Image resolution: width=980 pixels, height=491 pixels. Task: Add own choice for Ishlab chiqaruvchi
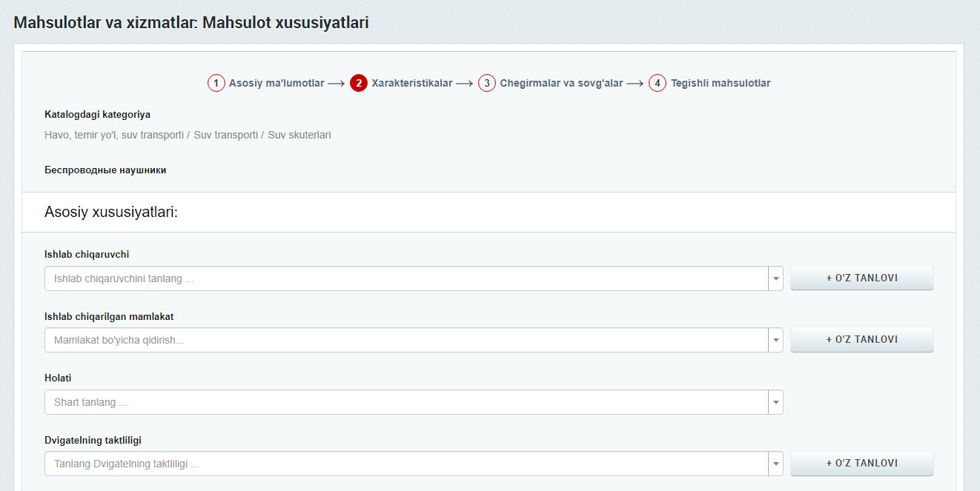tap(861, 278)
